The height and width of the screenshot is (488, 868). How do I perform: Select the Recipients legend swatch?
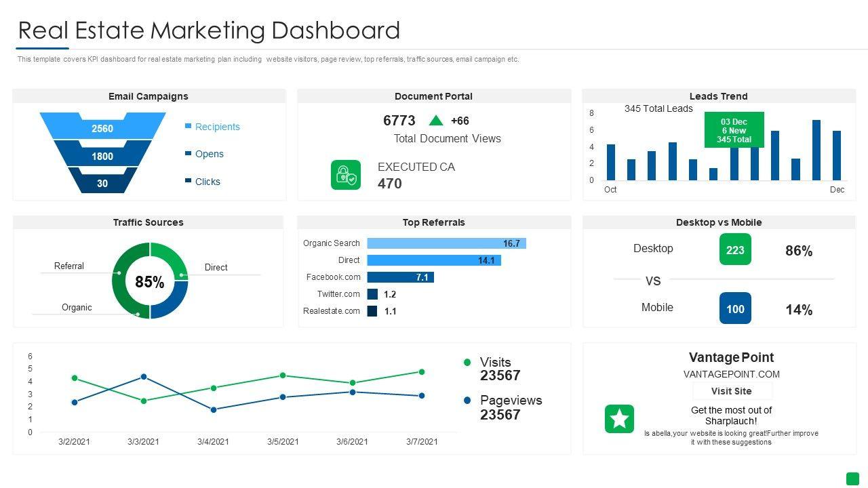click(188, 126)
